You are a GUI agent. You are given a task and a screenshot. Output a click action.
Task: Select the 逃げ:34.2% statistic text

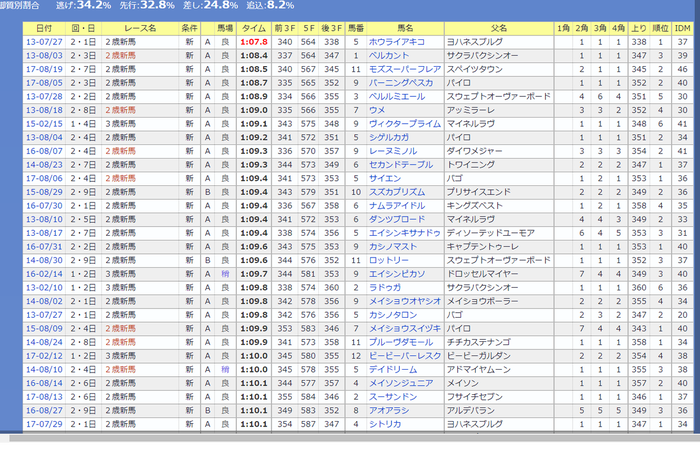(83, 5)
